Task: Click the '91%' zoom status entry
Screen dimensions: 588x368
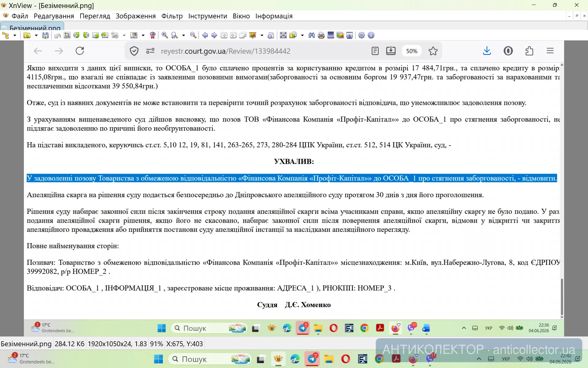Action: [156, 344]
